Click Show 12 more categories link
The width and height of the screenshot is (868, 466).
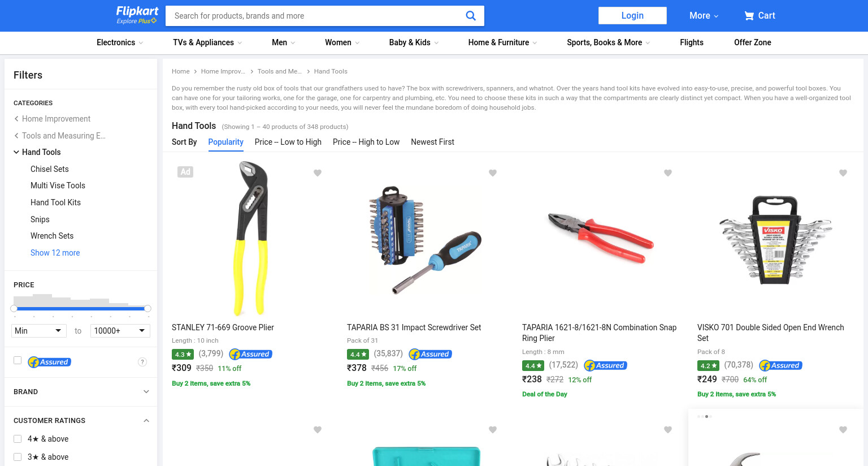pos(55,253)
